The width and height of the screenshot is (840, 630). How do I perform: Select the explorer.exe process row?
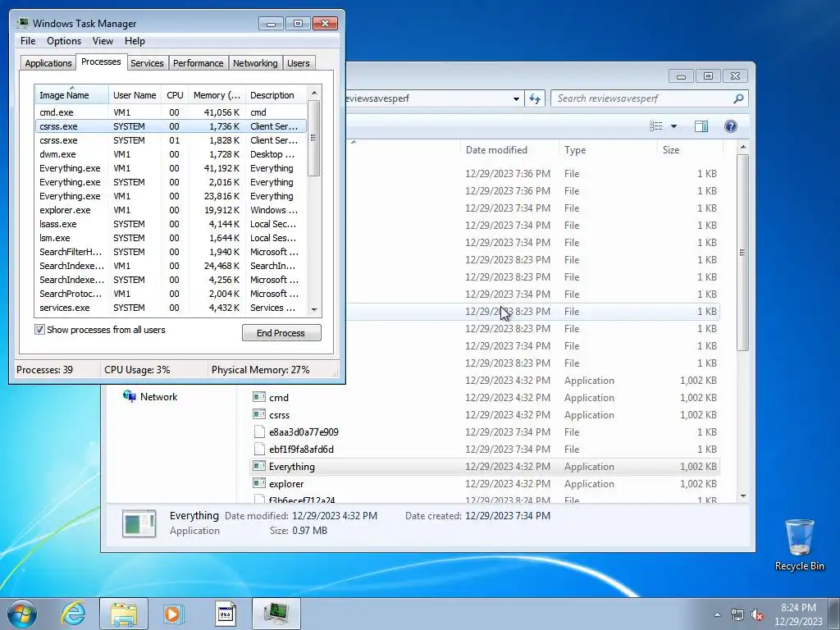click(x=171, y=210)
